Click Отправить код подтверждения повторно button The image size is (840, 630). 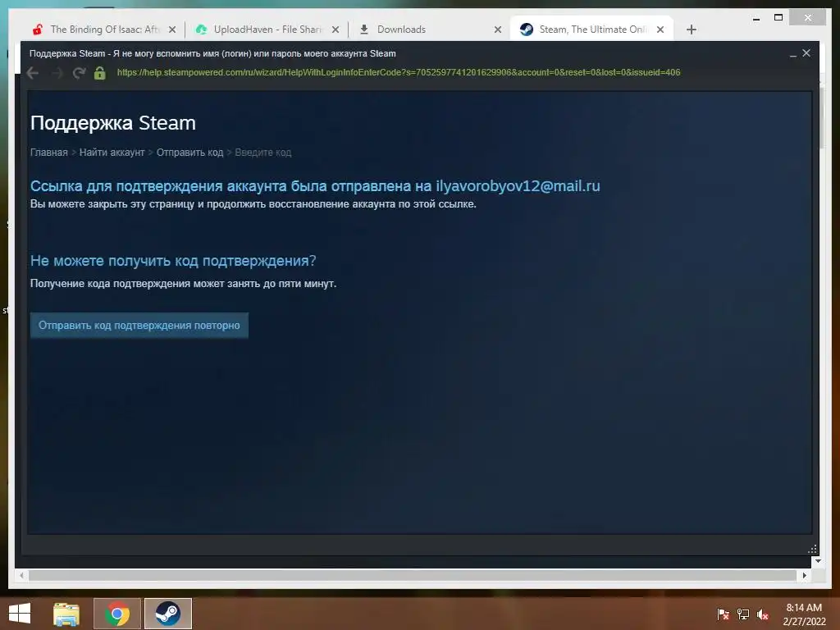point(139,325)
